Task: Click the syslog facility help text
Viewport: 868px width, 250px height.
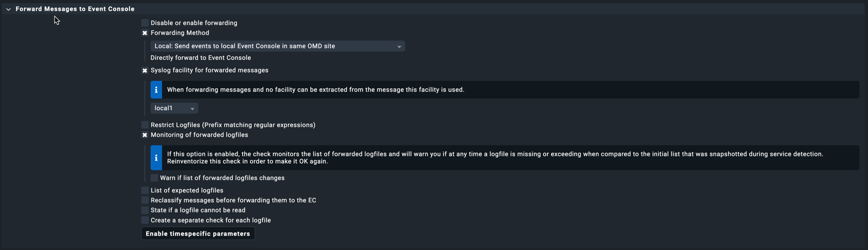Action: point(316,90)
